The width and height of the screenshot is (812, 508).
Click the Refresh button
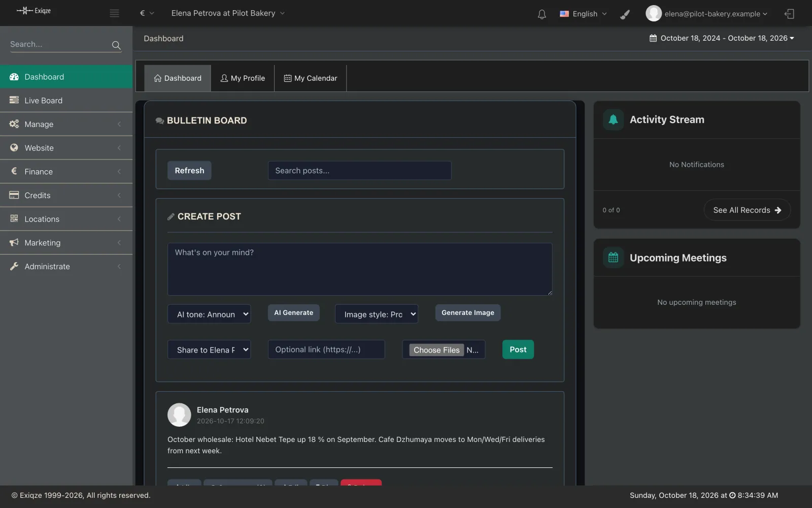tap(189, 171)
